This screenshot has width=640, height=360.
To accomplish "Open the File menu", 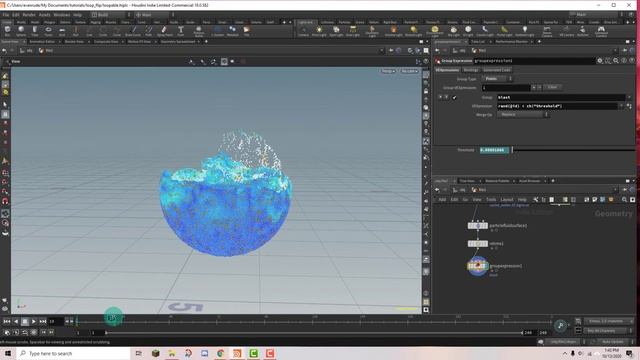I will 6,15.
